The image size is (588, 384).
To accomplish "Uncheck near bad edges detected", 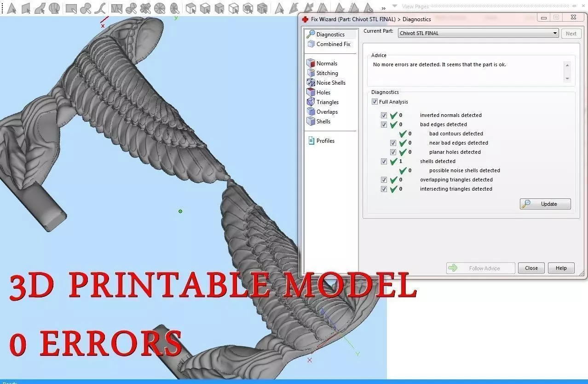I will pyautogui.click(x=393, y=143).
